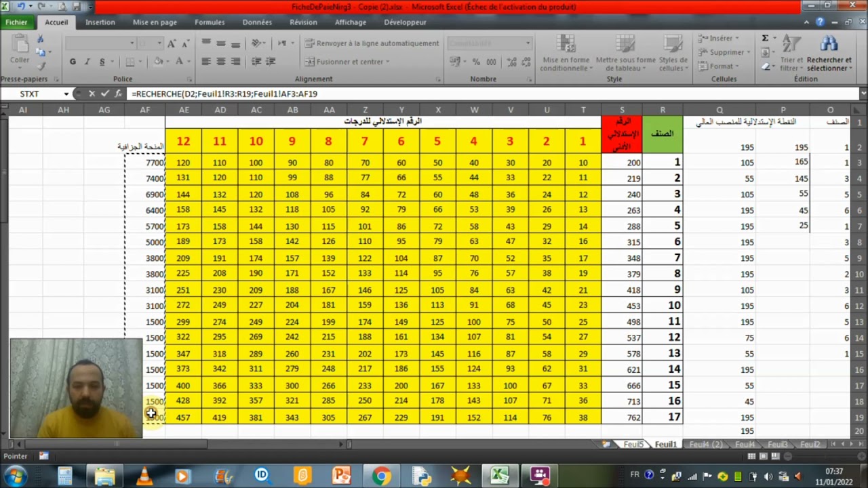
Task: Click the Cut scissors icon
Action: click(x=41, y=39)
